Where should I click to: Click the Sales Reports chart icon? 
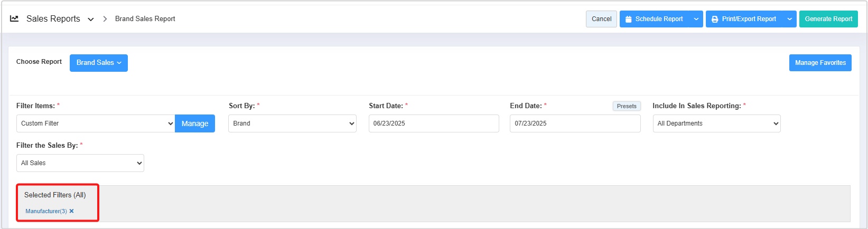pos(14,18)
